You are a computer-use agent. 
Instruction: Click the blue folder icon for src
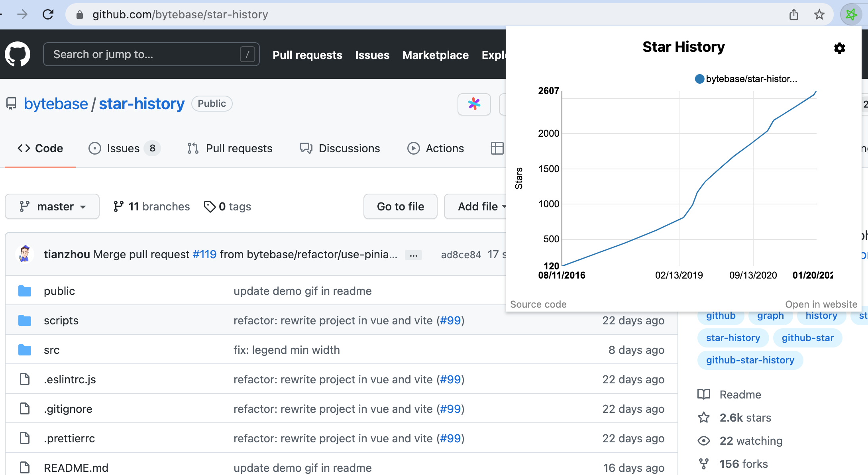[x=24, y=349]
